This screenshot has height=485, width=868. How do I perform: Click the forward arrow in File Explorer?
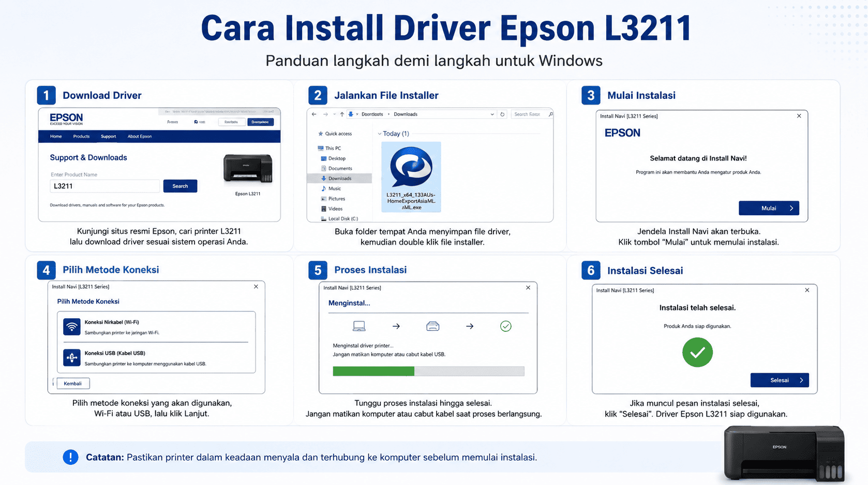coord(325,114)
